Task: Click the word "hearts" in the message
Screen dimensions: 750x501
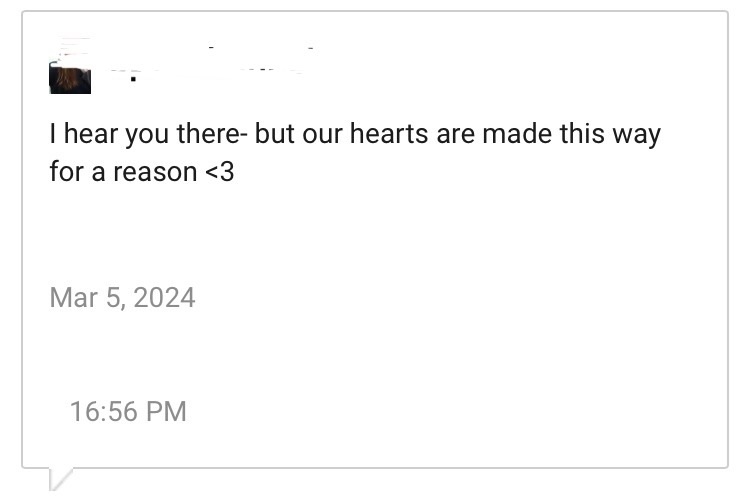Action: pos(390,135)
